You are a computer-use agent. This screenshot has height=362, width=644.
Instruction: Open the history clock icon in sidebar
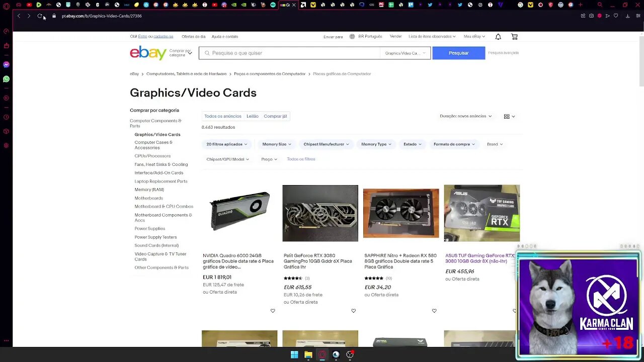(6, 117)
